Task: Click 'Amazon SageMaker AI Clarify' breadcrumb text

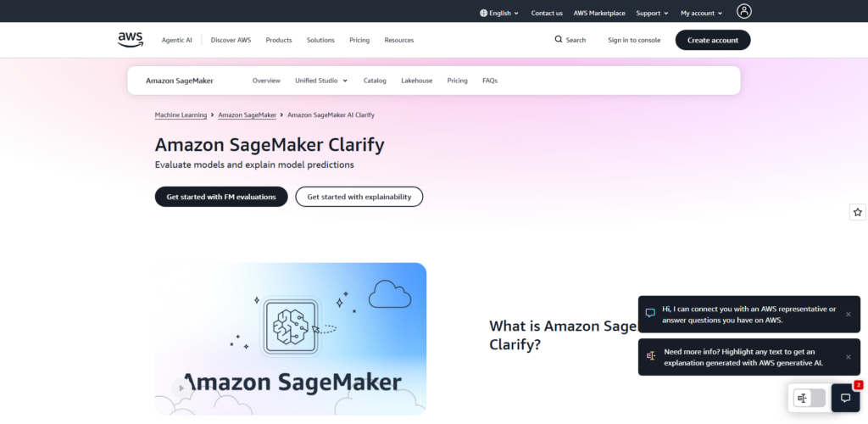Action: (x=331, y=114)
